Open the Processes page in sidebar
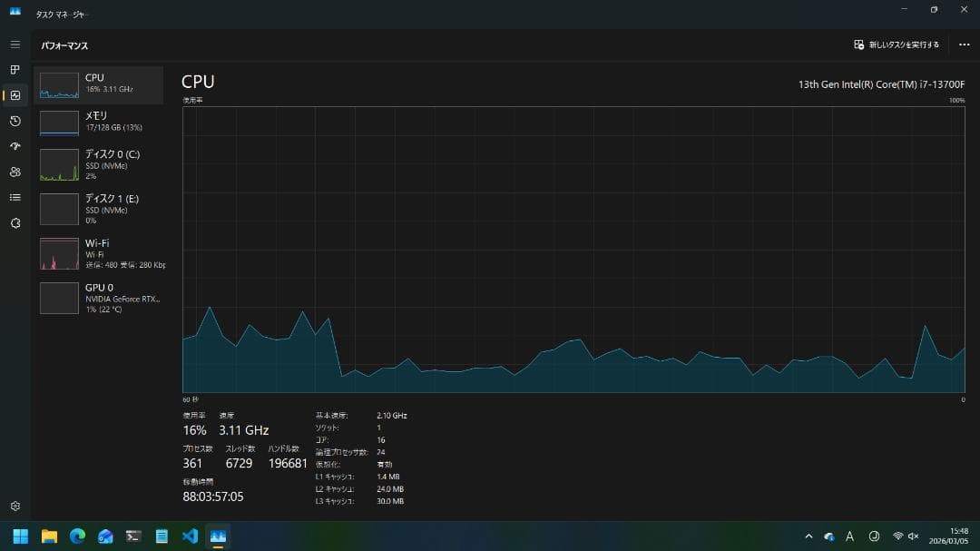The width and height of the screenshot is (980, 551). pyautogui.click(x=15, y=70)
